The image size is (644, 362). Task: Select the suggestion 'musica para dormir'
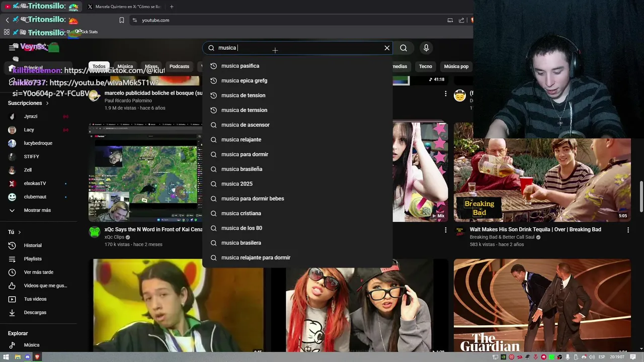(x=297, y=154)
